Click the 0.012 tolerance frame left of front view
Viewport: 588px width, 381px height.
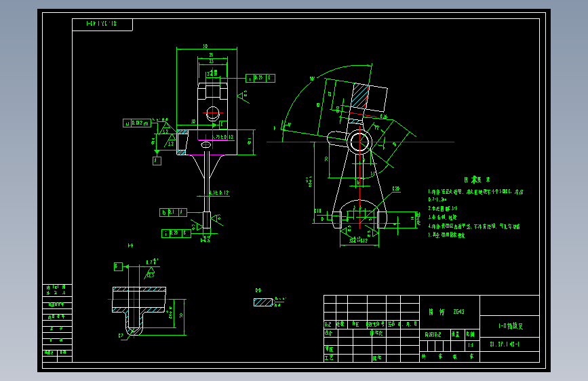(x=137, y=123)
